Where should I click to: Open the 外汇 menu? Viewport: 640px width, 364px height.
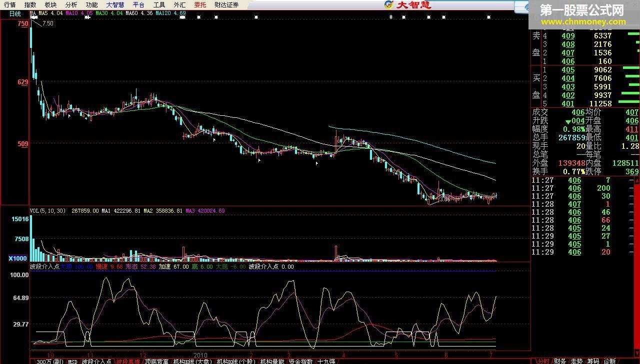coord(179,4)
